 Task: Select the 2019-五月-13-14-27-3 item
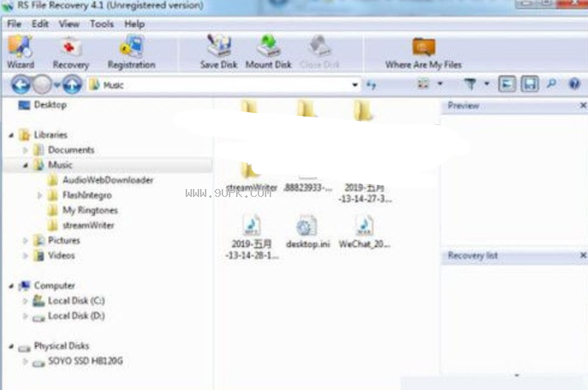click(x=365, y=193)
